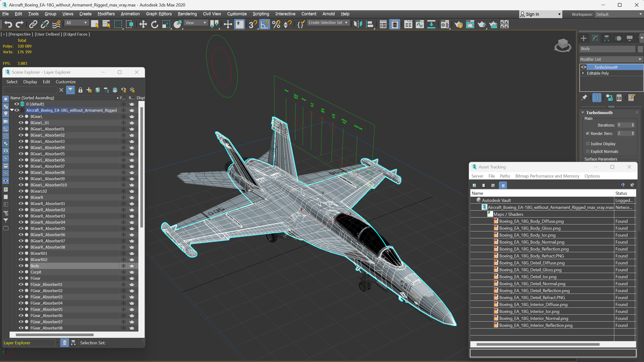
Task: Open the Create command panel tab
Action: pyautogui.click(x=583, y=38)
